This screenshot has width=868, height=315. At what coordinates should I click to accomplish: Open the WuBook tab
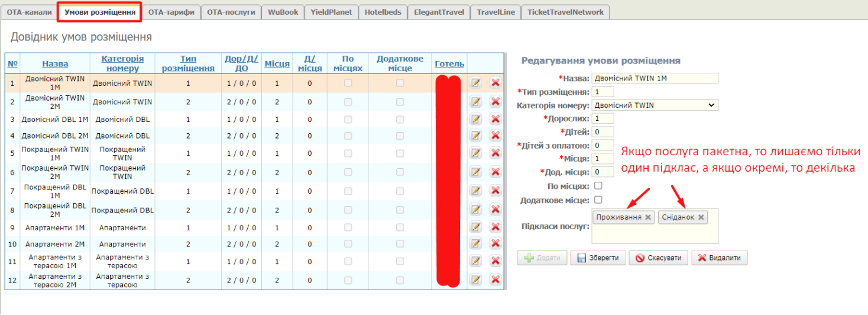[283, 12]
